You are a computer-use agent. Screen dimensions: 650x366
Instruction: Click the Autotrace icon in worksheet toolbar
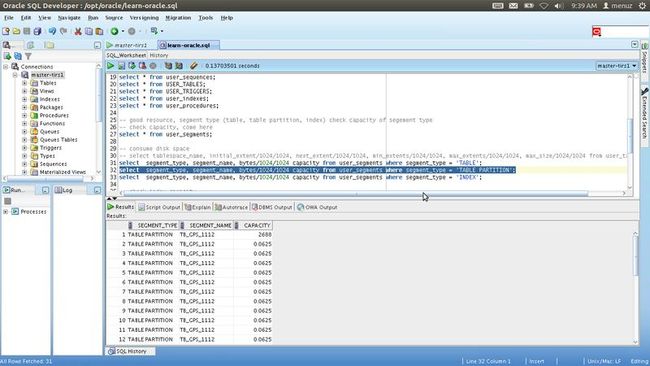pyautogui.click(x=179, y=65)
